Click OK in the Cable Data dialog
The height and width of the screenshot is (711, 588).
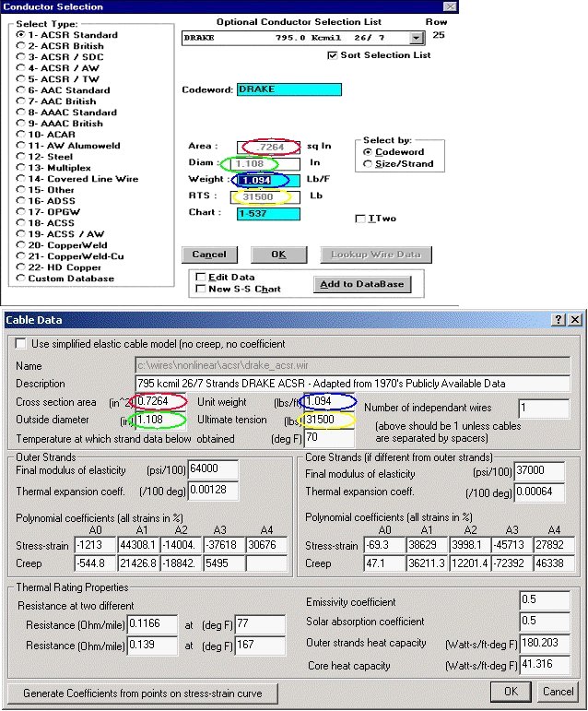(511, 692)
